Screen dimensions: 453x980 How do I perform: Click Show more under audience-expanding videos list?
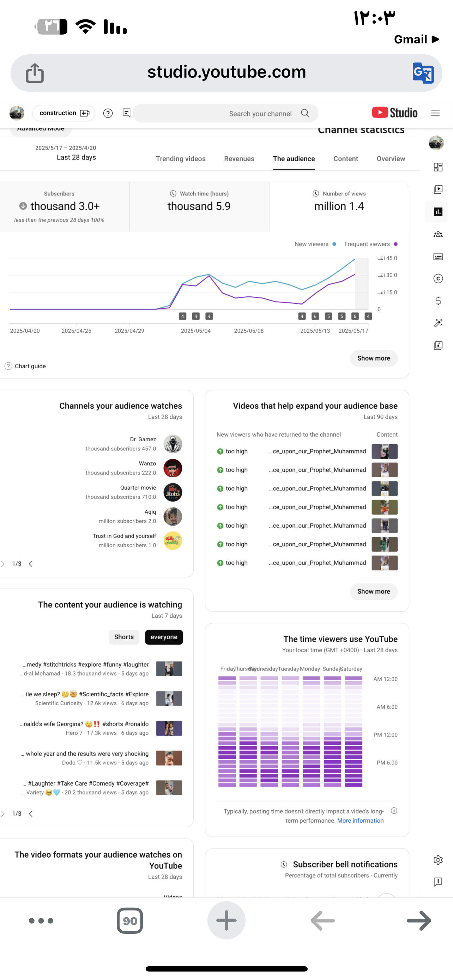pos(374,592)
